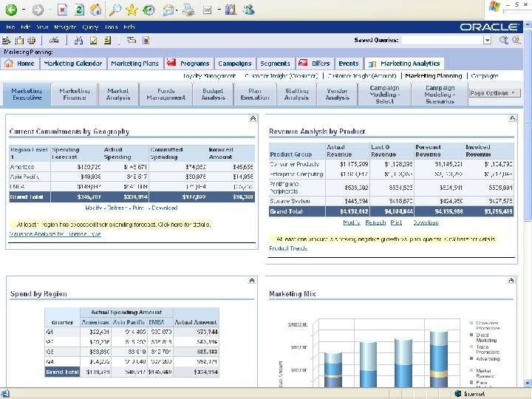This screenshot has height=399, width=532.
Task: Click the browser Refresh icon
Action: 78,10
